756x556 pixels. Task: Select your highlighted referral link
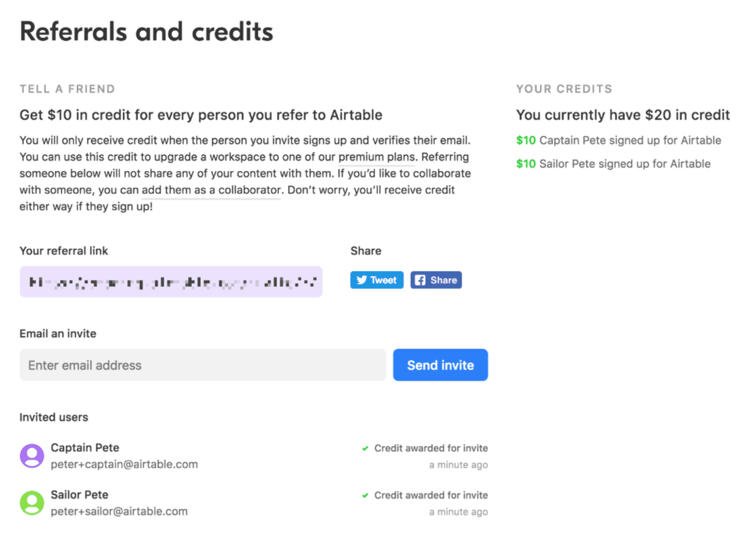(171, 281)
